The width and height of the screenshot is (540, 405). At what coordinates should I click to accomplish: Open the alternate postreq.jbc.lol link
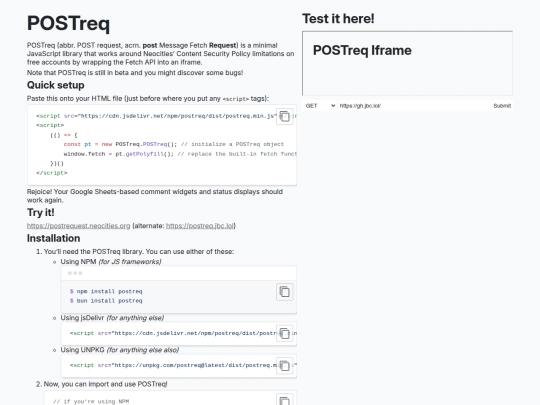point(200,226)
